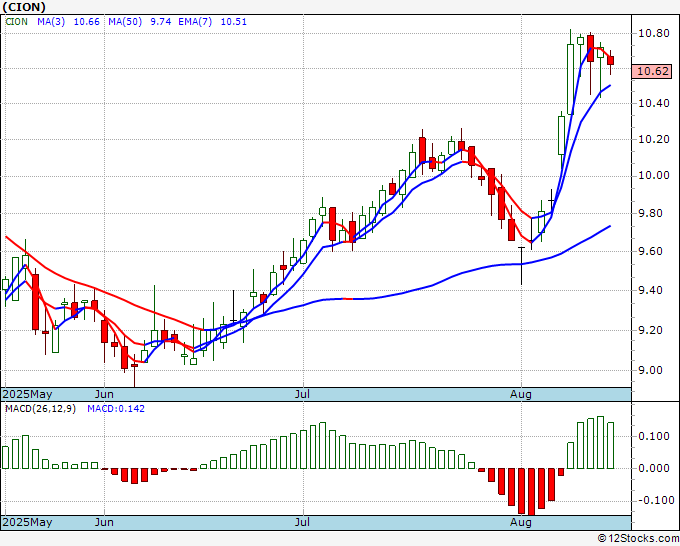
Task: Click Jul on the MACD date axis
Action: [x=302, y=522]
